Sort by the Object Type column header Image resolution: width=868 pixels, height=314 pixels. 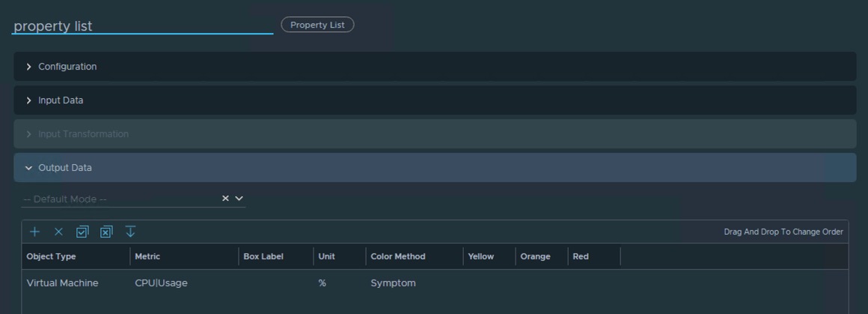click(51, 256)
